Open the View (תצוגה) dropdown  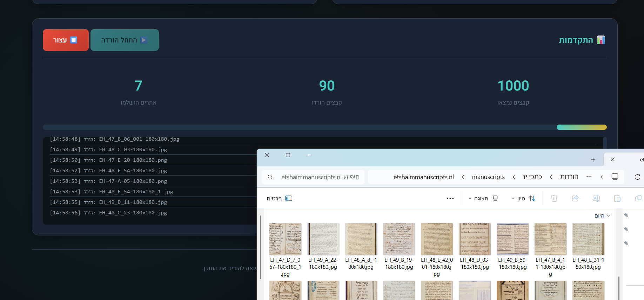click(x=483, y=198)
